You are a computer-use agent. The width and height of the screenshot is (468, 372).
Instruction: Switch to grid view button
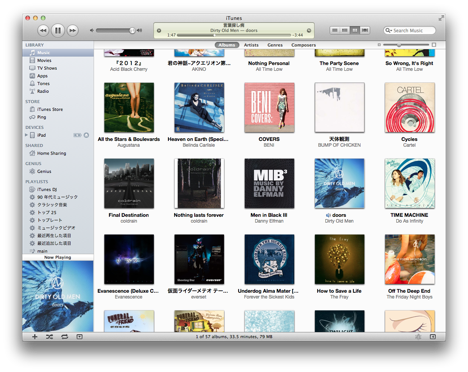(x=355, y=30)
